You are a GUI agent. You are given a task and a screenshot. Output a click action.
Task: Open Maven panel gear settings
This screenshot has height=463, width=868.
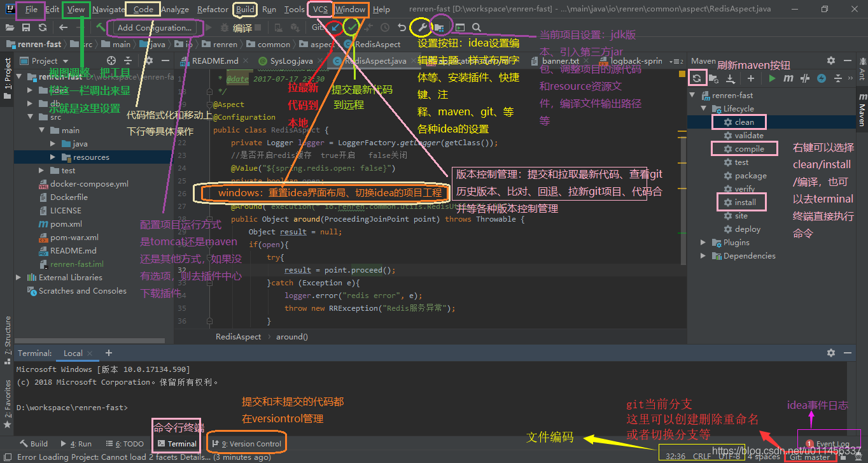point(831,61)
